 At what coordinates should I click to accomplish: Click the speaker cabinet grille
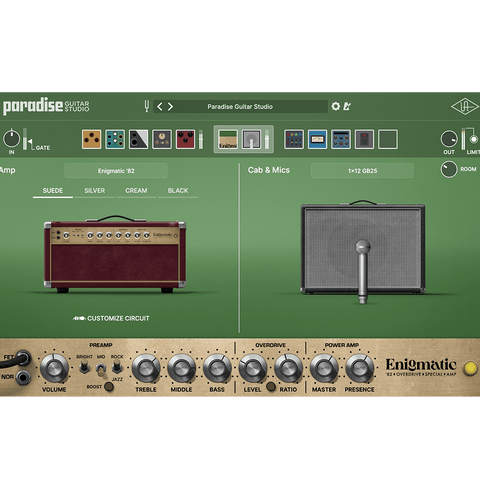click(x=363, y=249)
